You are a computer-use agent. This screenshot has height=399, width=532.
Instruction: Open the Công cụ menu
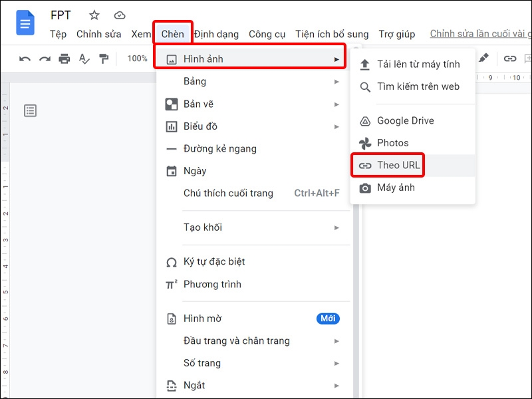tap(267, 35)
